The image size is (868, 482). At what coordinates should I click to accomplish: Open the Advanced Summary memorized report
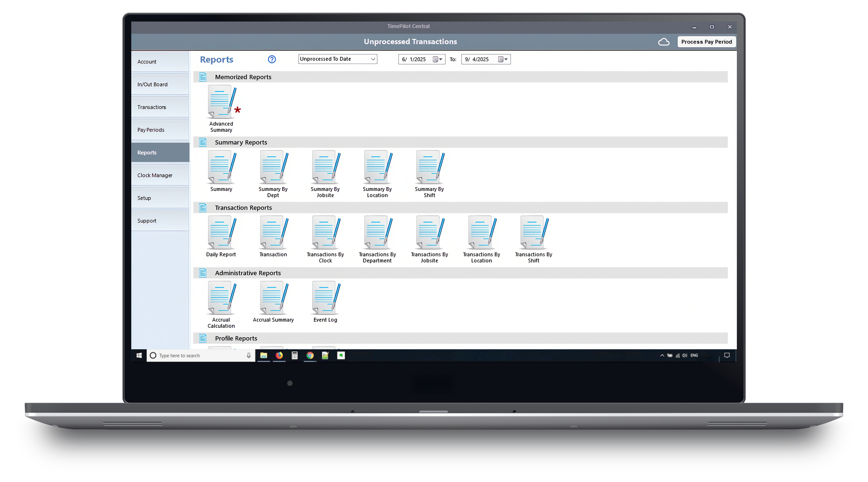pyautogui.click(x=221, y=103)
